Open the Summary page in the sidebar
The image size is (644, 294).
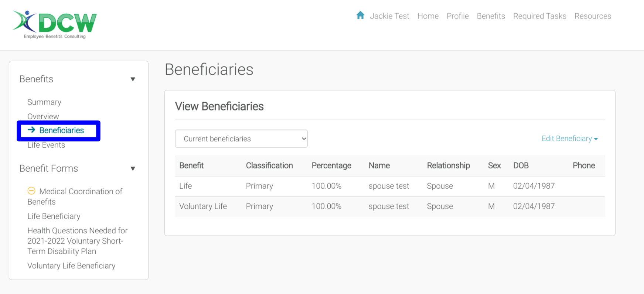tap(44, 102)
